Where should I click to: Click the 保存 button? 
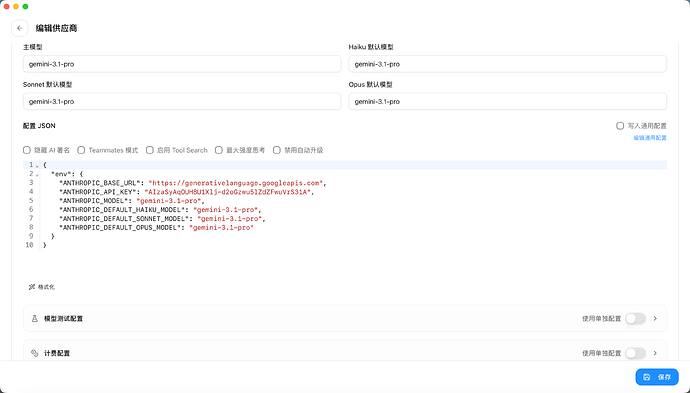pos(657,377)
